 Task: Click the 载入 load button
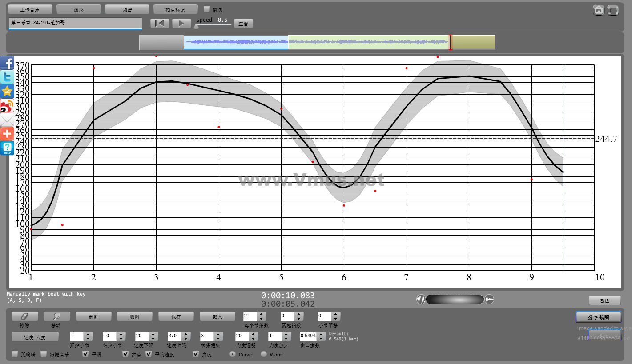coord(217,316)
